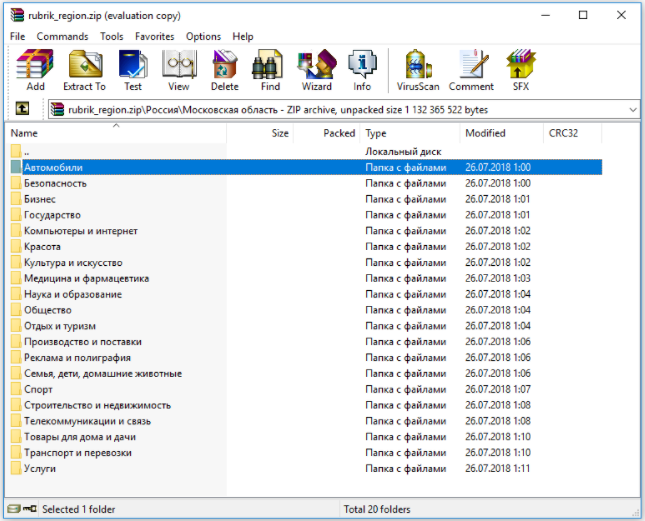645x521 pixels.
Task: Click the parent folder ".." entry
Action: pos(27,151)
